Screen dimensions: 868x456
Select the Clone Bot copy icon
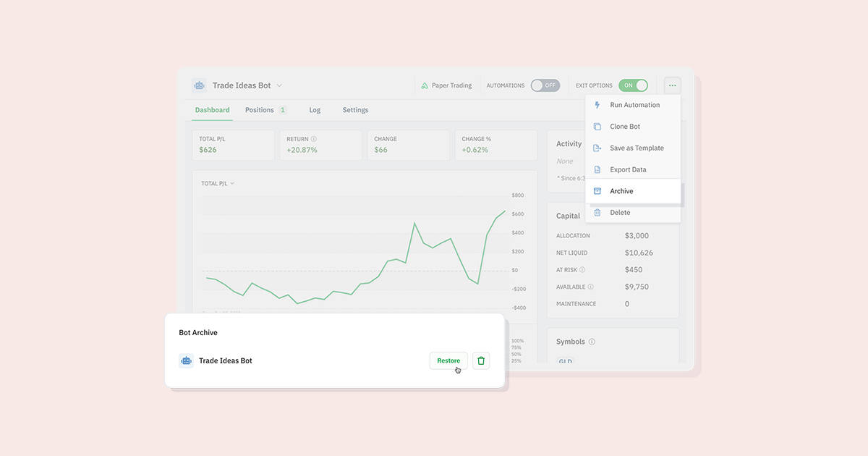pos(596,126)
